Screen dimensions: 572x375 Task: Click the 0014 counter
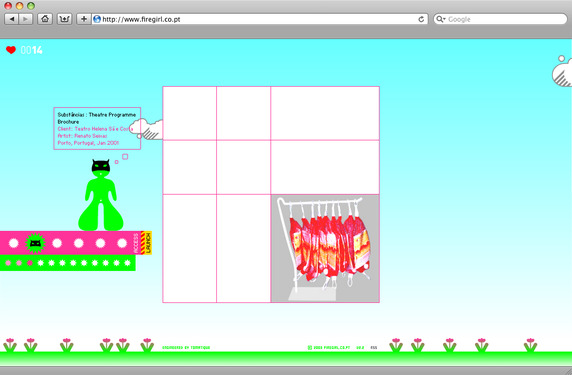tap(31, 50)
